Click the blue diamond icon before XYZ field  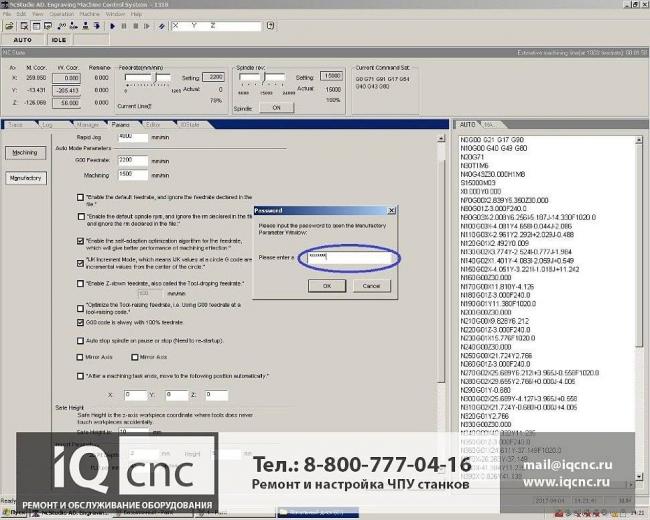tap(162, 25)
